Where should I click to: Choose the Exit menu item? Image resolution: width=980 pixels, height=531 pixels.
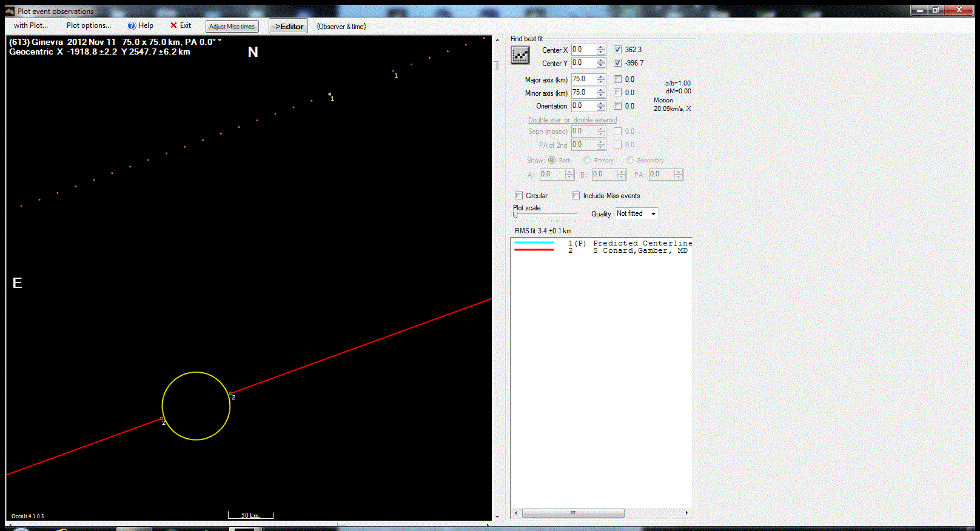[x=181, y=25]
